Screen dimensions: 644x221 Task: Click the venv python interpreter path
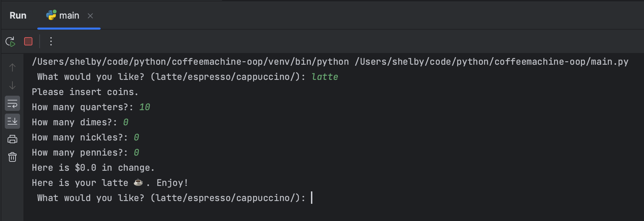tap(190, 61)
